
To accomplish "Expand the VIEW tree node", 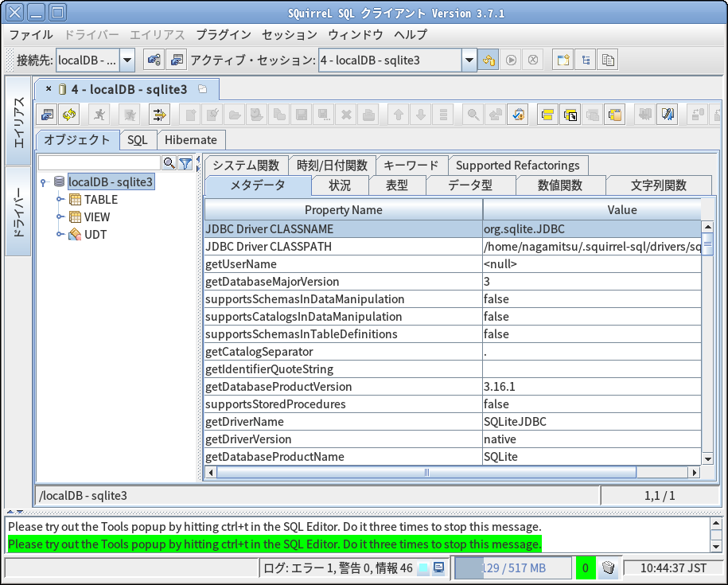I will tap(60, 216).
